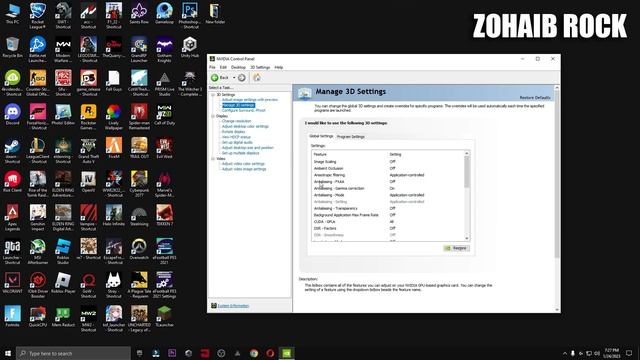The height and width of the screenshot is (360, 640).
Task: Launch Grand Theft Auto V icon
Action: coord(88,151)
